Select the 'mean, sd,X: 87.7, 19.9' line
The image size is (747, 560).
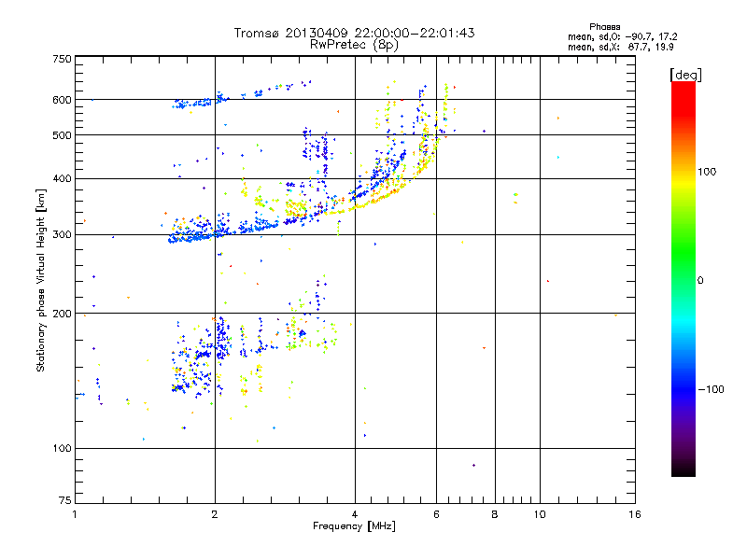tap(620, 48)
